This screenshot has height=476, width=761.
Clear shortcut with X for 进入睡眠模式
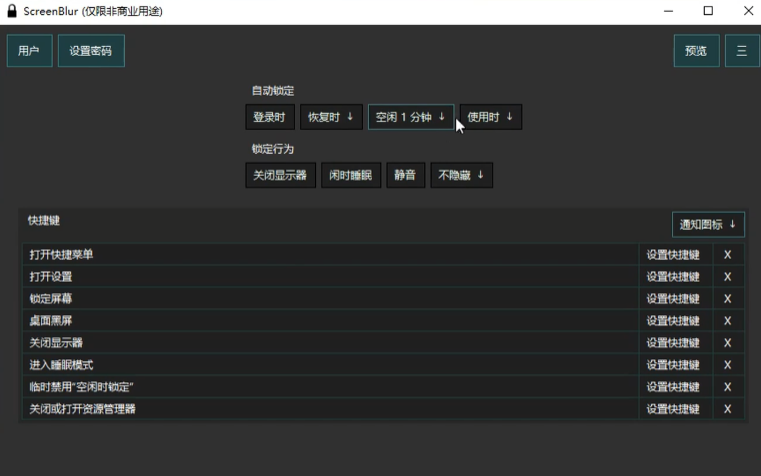[727, 365]
